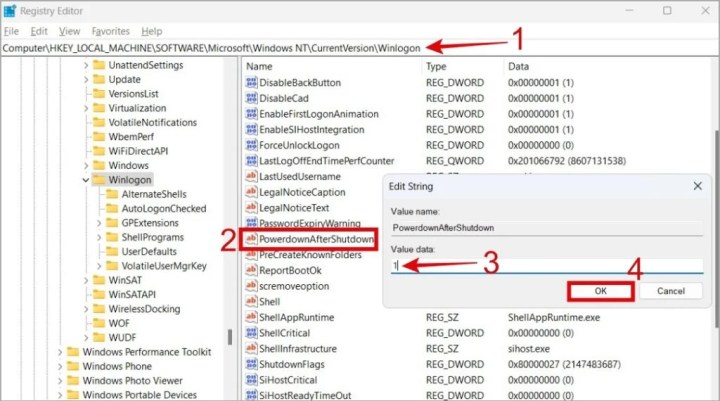The height and width of the screenshot is (401, 720).
Task: Click the Value data input field
Action: point(547,265)
